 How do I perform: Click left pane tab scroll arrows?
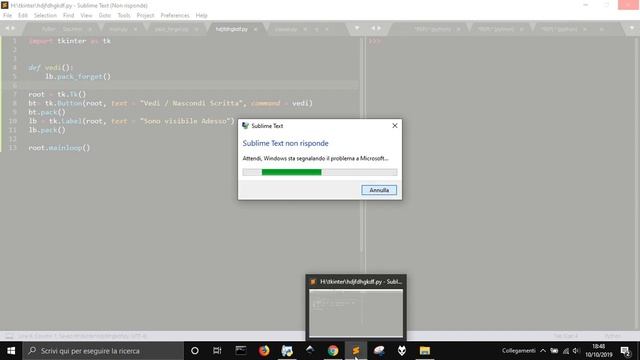(10, 28)
